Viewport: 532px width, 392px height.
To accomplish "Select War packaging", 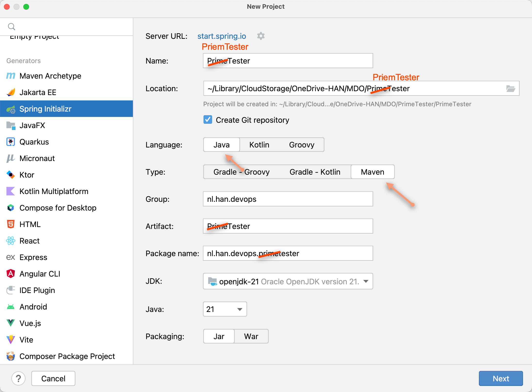I will (251, 336).
